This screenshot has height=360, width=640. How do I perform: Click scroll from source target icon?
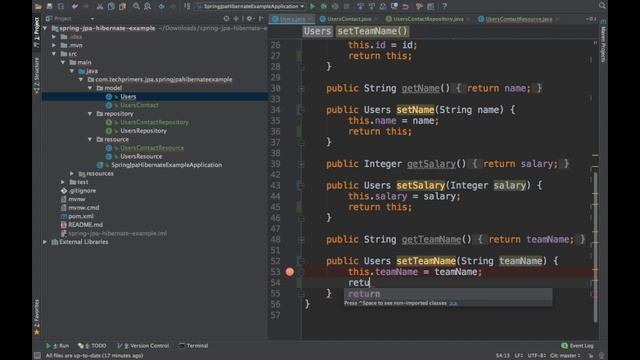[x=227, y=18]
